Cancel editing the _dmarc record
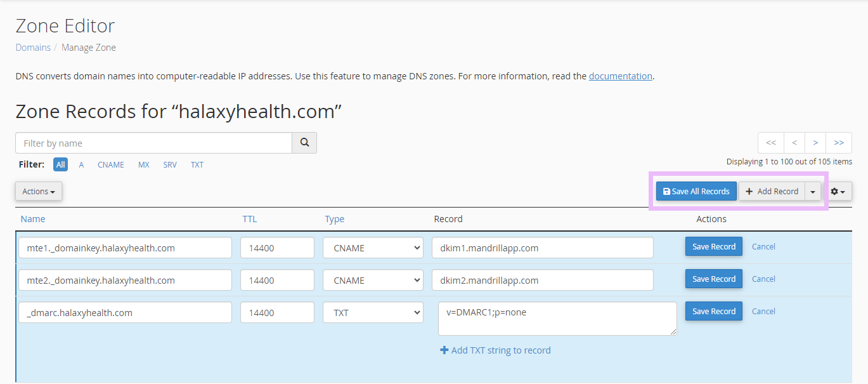Viewport: 868px width, 384px height. (x=763, y=312)
